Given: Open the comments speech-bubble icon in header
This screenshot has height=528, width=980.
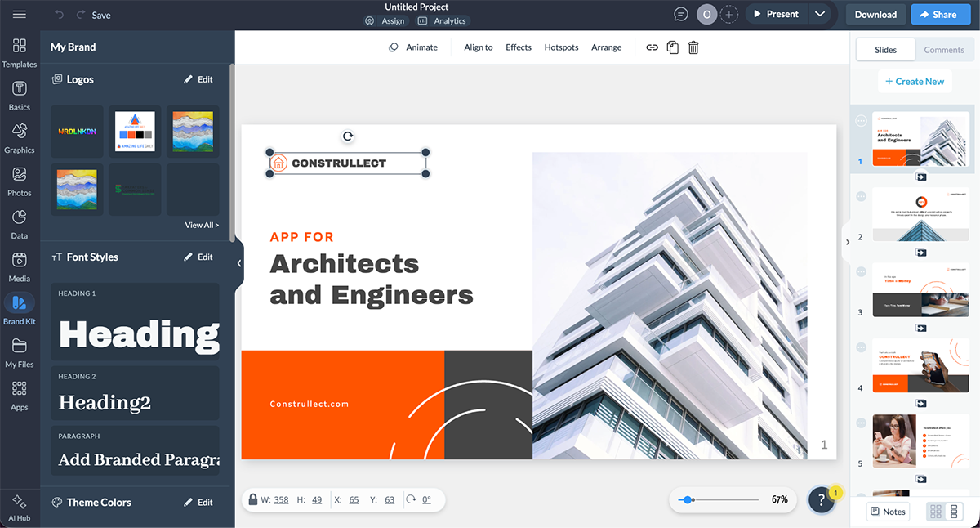Looking at the screenshot, I should pos(681,14).
